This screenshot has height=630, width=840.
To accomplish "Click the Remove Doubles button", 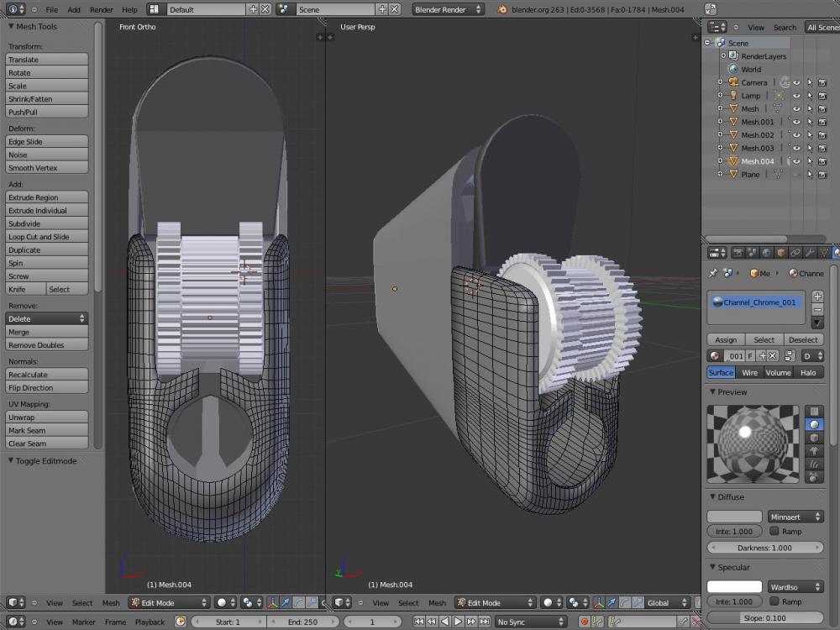I will pyautogui.click(x=47, y=345).
